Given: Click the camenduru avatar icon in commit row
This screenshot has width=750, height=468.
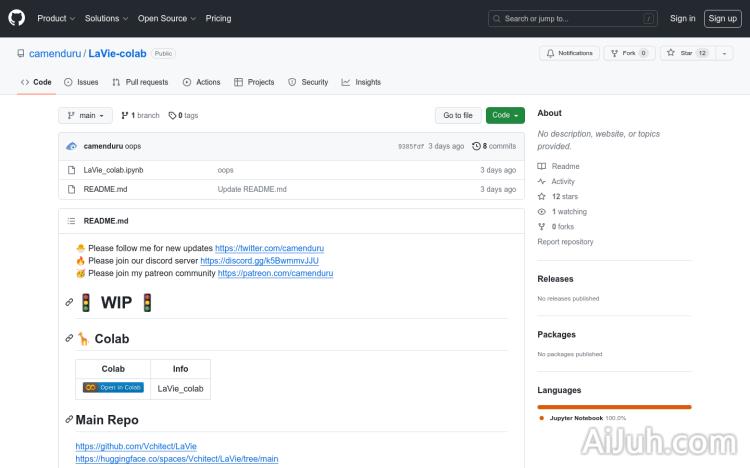Looking at the screenshot, I should tap(72, 146).
